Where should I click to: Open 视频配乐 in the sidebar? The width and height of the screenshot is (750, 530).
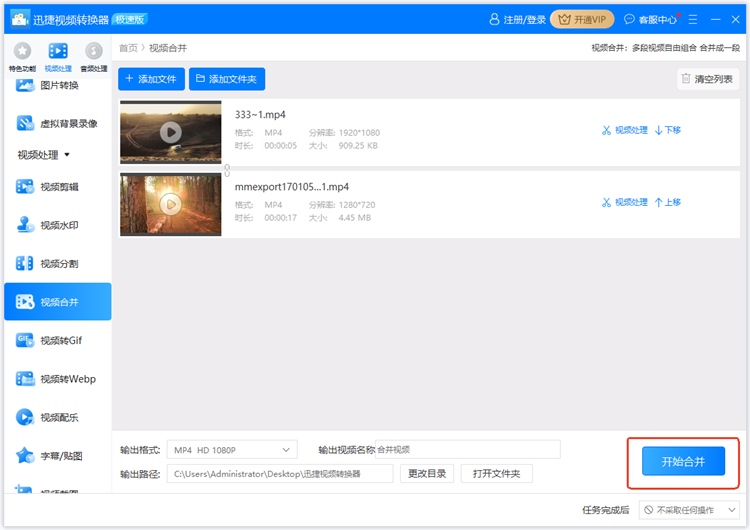pos(57,417)
